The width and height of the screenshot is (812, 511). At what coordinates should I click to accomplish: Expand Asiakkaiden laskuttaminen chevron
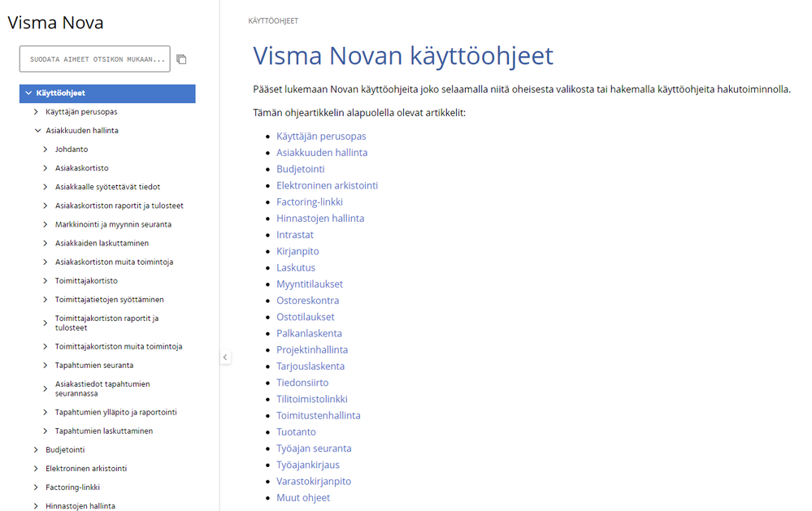[x=45, y=243]
